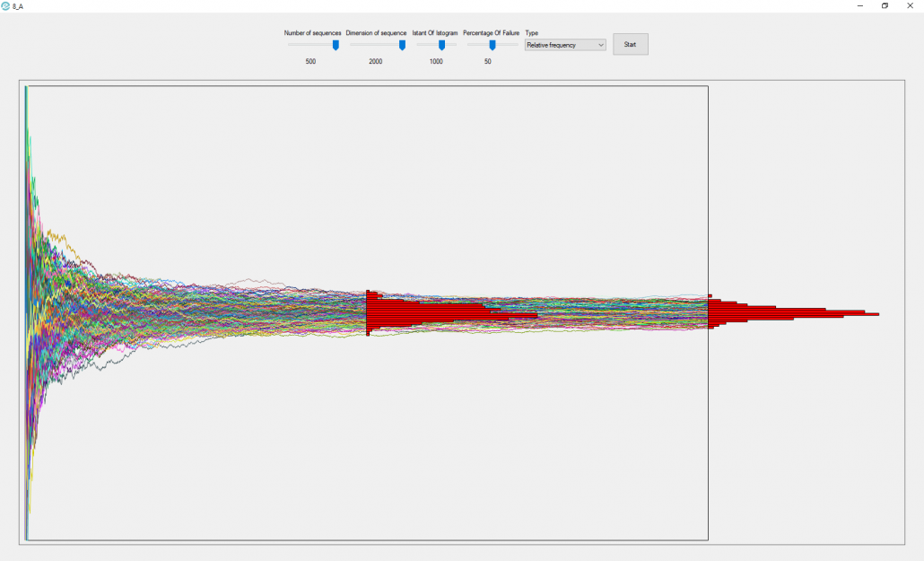Screen dimensions: 924x561
Task: Click the value 50 under Failure slider
Action: coord(487,62)
